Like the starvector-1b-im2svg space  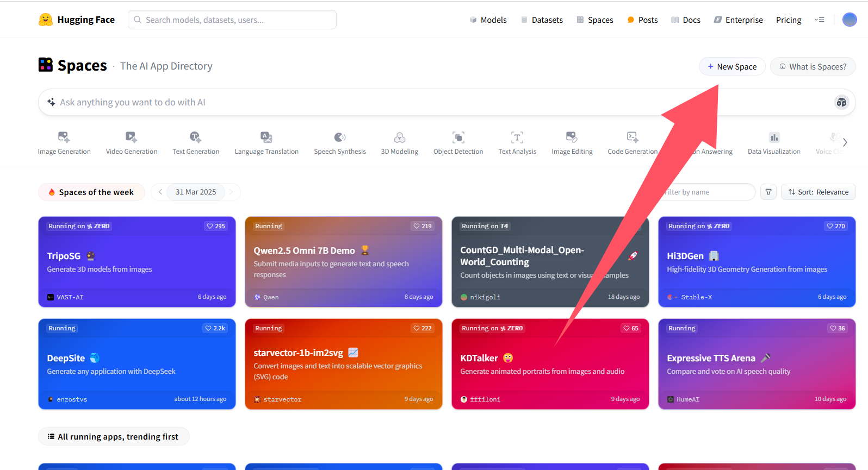pos(423,328)
